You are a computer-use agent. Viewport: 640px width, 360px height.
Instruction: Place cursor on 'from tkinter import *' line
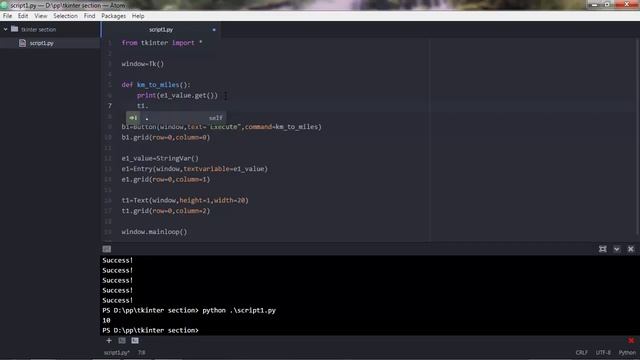click(x=162, y=43)
